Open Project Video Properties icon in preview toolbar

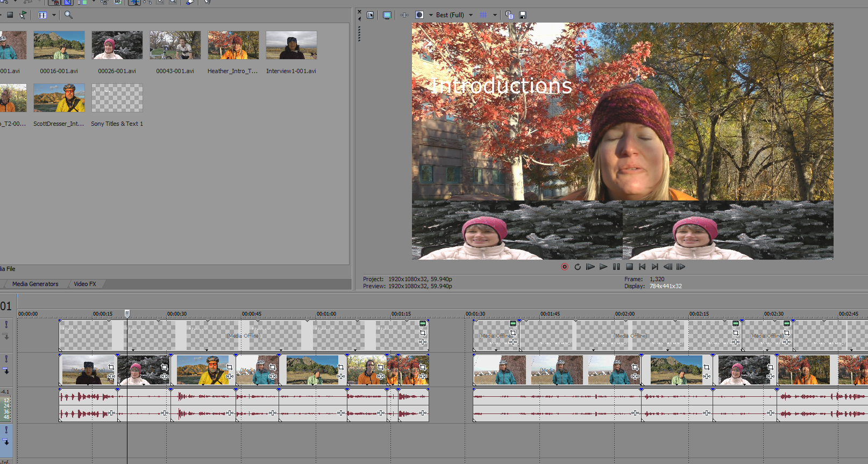point(371,15)
